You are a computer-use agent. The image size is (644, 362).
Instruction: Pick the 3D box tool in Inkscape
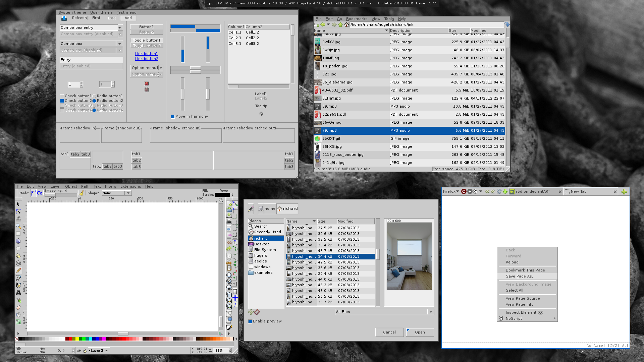(18, 241)
